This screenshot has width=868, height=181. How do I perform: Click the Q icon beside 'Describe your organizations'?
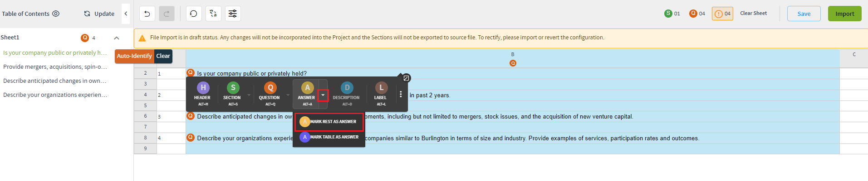[191, 138]
